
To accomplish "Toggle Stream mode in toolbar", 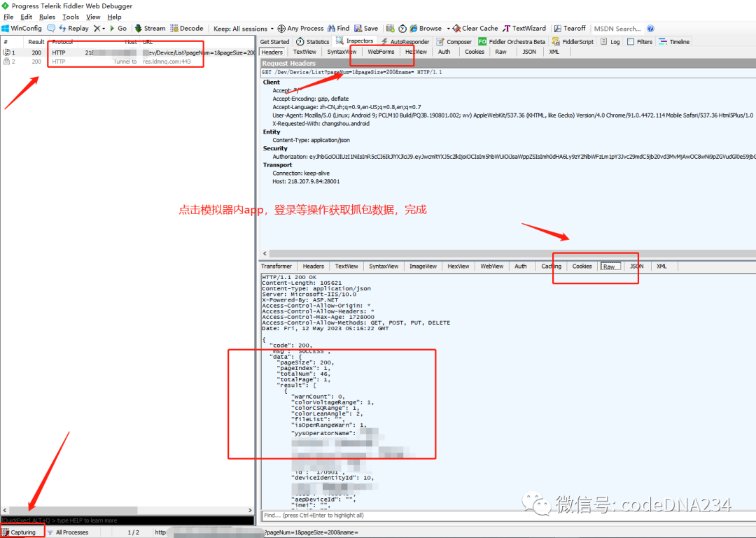I will pyautogui.click(x=150, y=29).
